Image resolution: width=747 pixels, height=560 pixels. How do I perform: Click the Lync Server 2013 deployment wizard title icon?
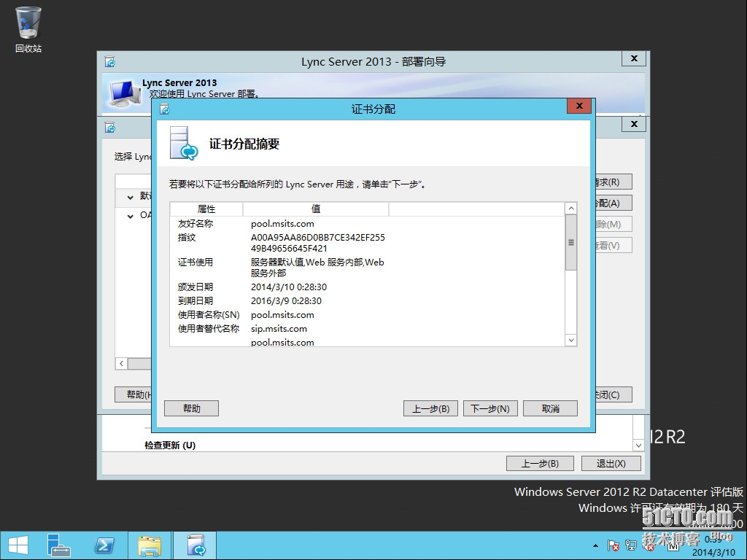pyautogui.click(x=110, y=62)
